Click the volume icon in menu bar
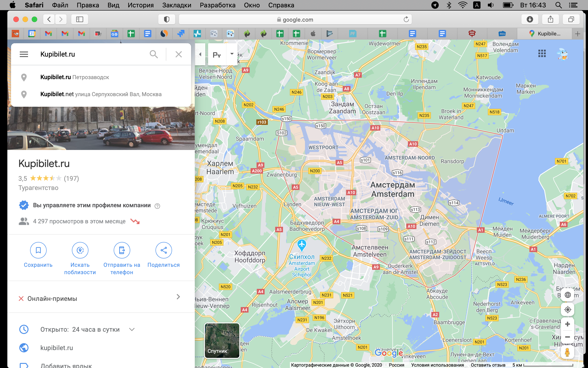 [491, 5]
